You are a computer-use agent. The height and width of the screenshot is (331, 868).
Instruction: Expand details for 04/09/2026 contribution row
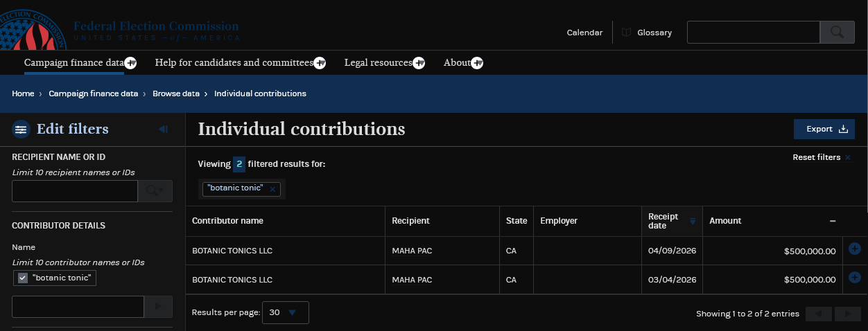(x=855, y=249)
